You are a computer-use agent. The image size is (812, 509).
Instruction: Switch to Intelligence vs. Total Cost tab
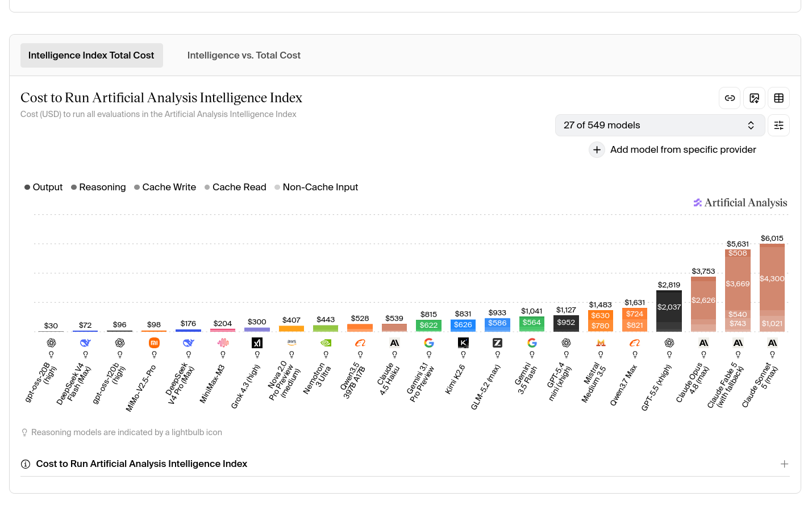tap(244, 56)
